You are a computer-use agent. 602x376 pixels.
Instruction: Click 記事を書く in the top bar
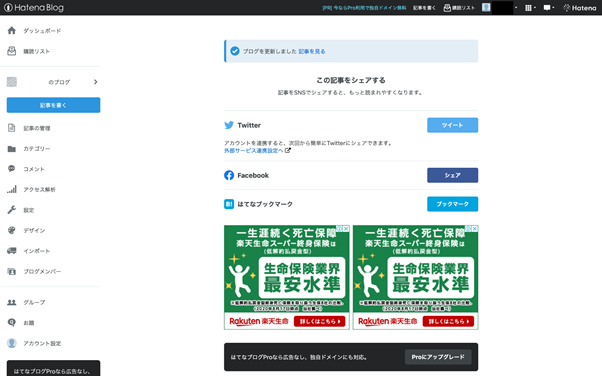point(424,8)
